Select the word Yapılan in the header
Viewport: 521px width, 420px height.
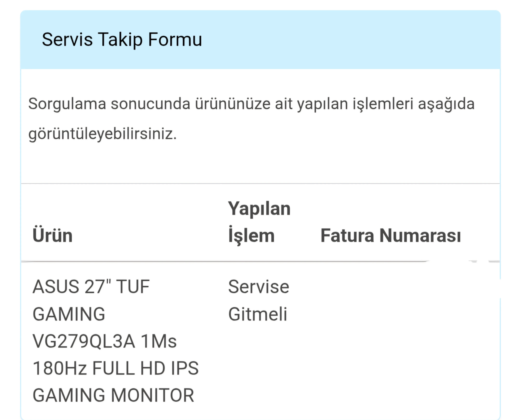(x=259, y=209)
